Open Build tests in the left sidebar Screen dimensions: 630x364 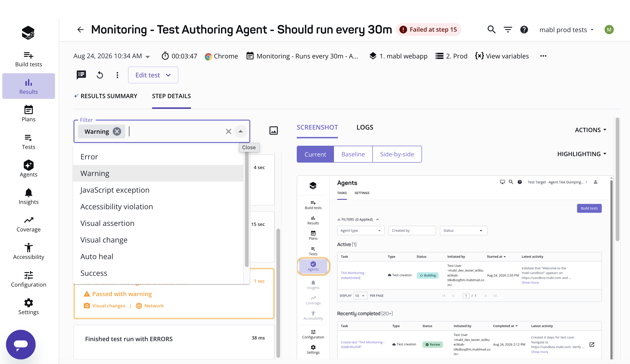point(28,59)
